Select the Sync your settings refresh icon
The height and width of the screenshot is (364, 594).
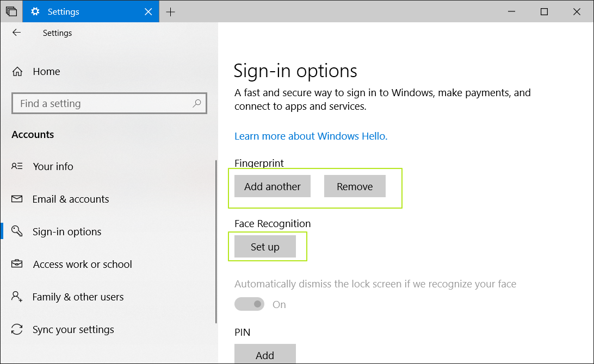(x=17, y=329)
